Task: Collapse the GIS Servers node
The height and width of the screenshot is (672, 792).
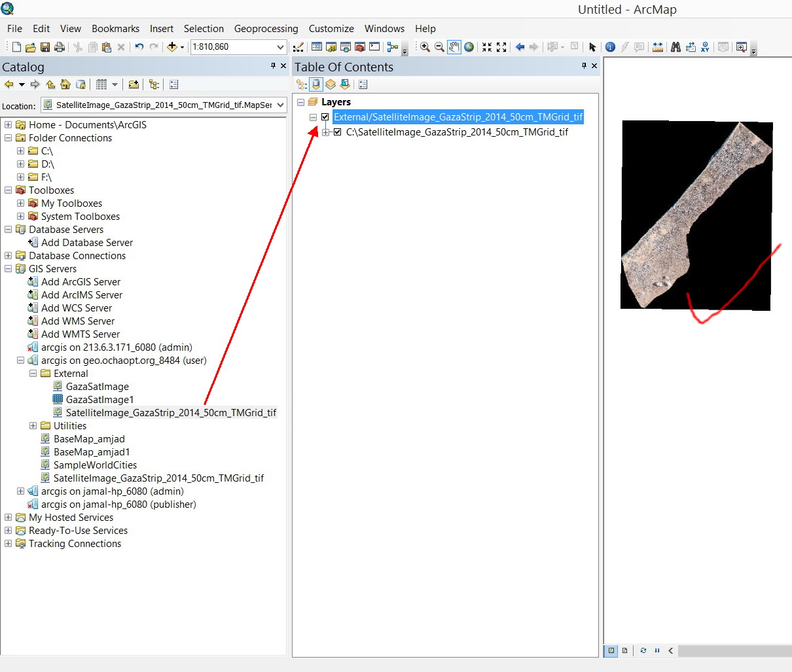Action: pyautogui.click(x=8, y=269)
